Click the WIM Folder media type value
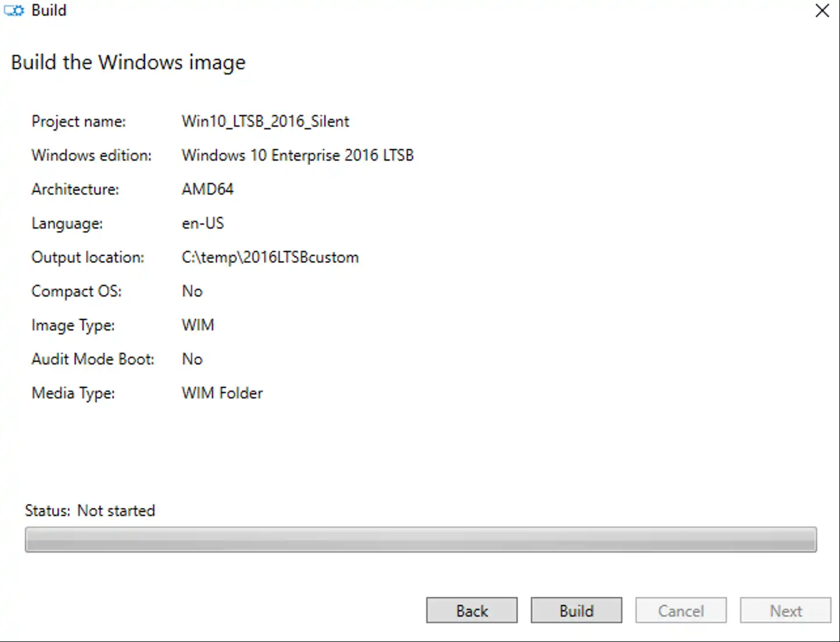Screen dimensions: 840x642 click(x=222, y=393)
